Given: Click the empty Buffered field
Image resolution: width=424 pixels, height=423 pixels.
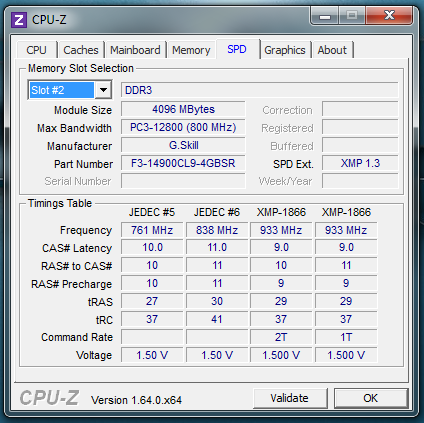Looking at the screenshot, I should pyautogui.click(x=360, y=146).
